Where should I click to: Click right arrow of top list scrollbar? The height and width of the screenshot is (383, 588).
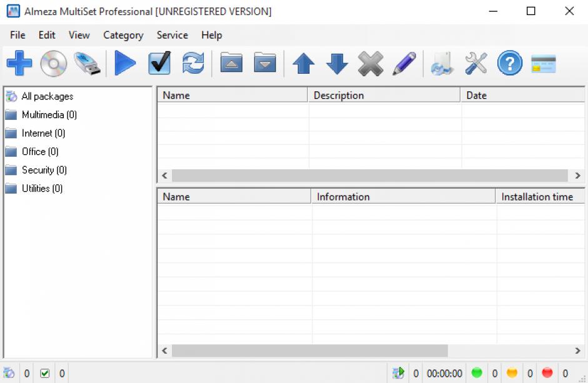(577, 175)
